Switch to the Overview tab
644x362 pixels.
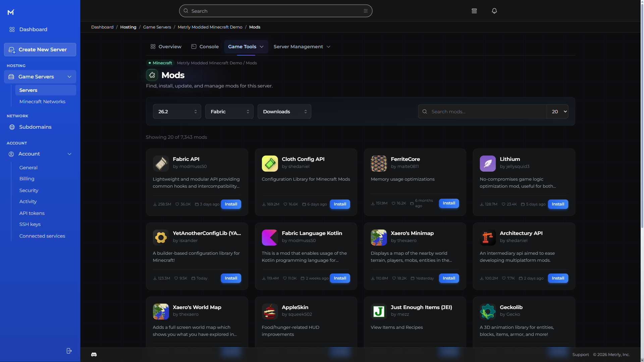tap(166, 47)
